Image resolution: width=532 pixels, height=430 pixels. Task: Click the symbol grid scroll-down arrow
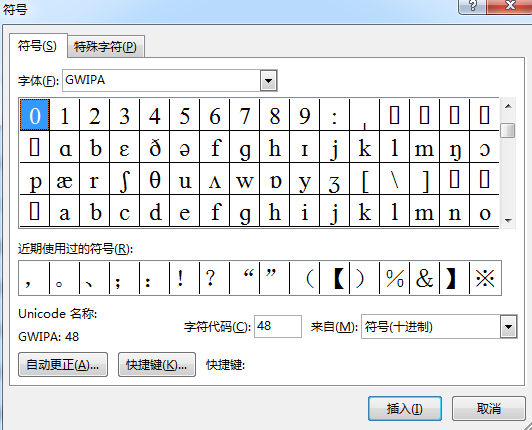pyautogui.click(x=508, y=221)
